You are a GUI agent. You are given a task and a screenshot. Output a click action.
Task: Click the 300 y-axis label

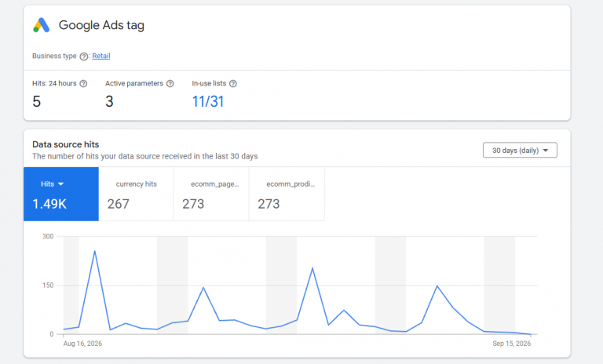[x=48, y=236]
